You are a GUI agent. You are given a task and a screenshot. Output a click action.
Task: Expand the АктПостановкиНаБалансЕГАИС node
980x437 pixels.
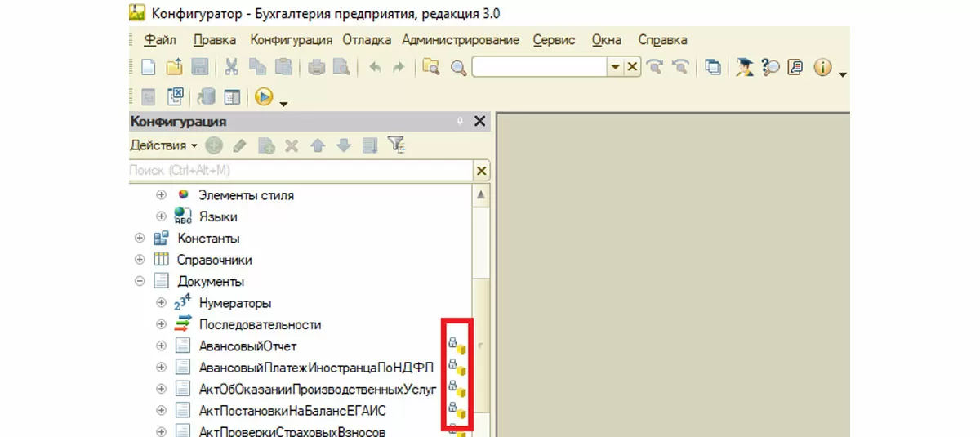[161, 410]
